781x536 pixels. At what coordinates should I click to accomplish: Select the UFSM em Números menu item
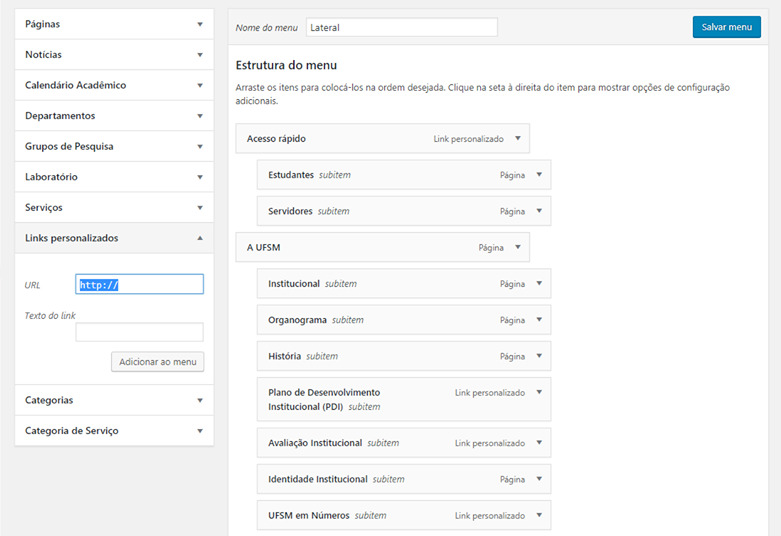coord(309,516)
